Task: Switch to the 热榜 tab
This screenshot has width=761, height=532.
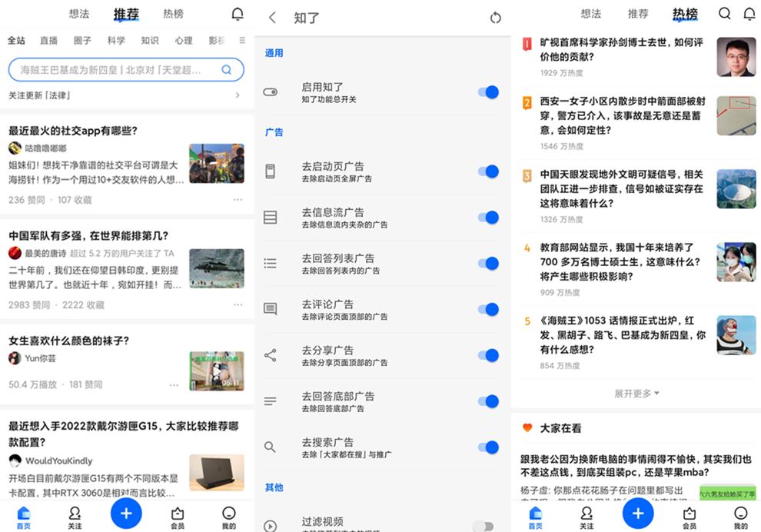Action: pyautogui.click(x=685, y=13)
